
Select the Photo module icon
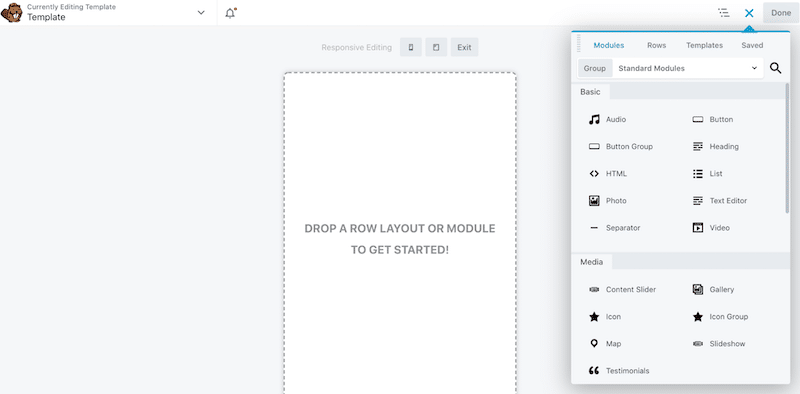click(594, 201)
